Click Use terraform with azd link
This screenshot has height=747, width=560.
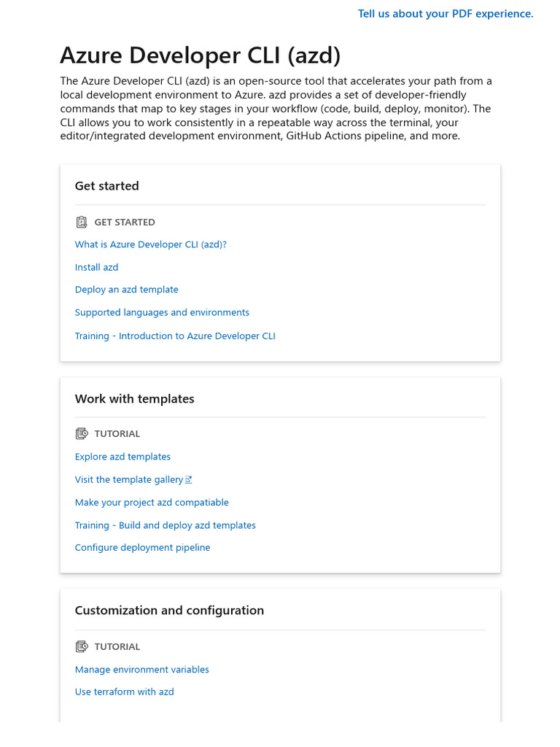124,692
